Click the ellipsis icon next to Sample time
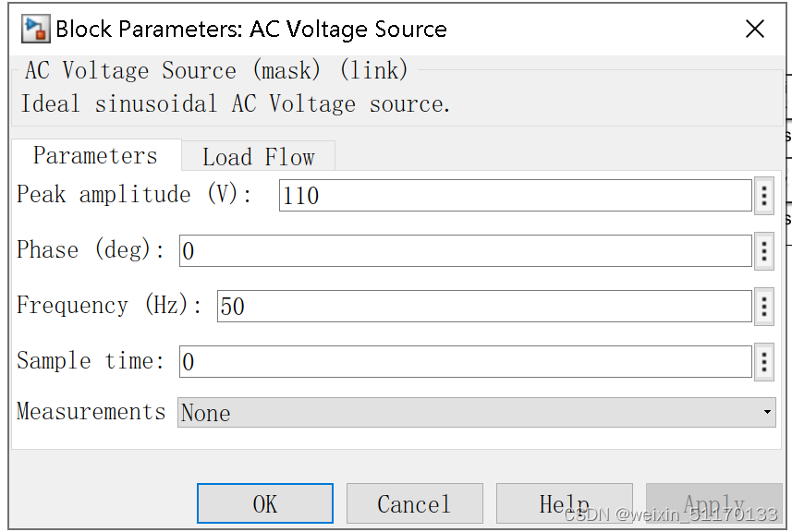Image resolution: width=792 pixels, height=532 pixels. [x=764, y=362]
